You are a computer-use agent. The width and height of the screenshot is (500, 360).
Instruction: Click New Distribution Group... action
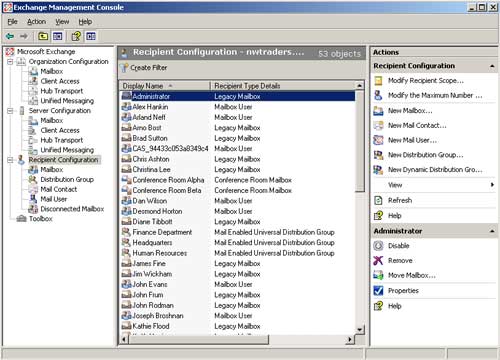[x=425, y=155]
